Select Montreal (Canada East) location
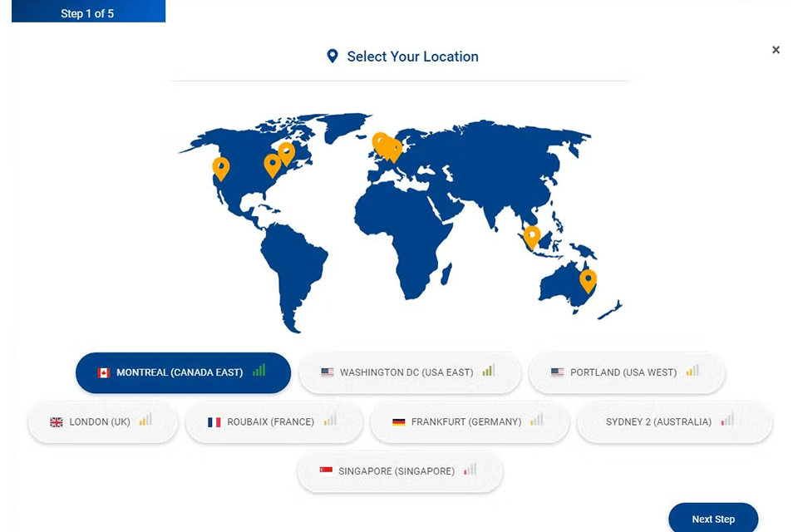Screen dimensions: 798x532 tap(183, 372)
